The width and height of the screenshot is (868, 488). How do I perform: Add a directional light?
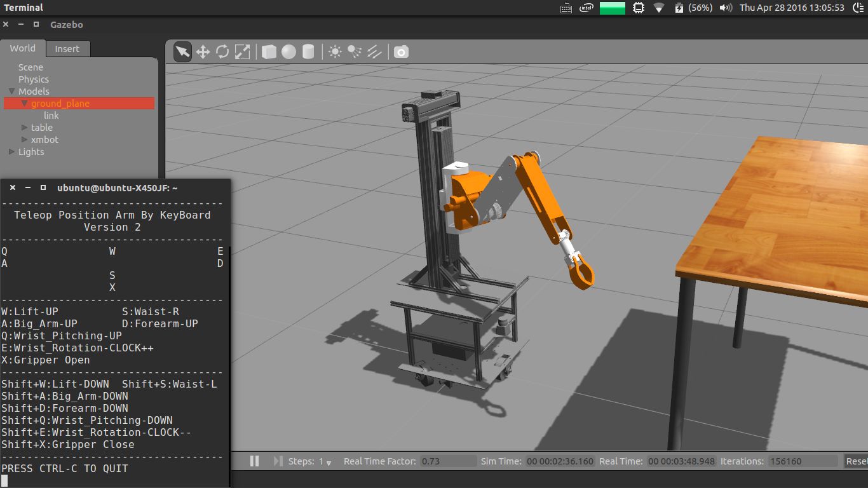click(x=374, y=51)
